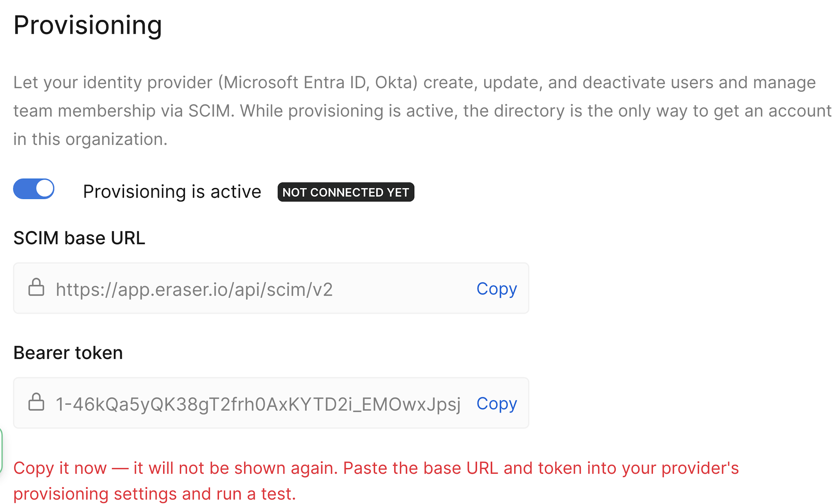Select the bearer token string starting 1-46kQa5

(258, 404)
